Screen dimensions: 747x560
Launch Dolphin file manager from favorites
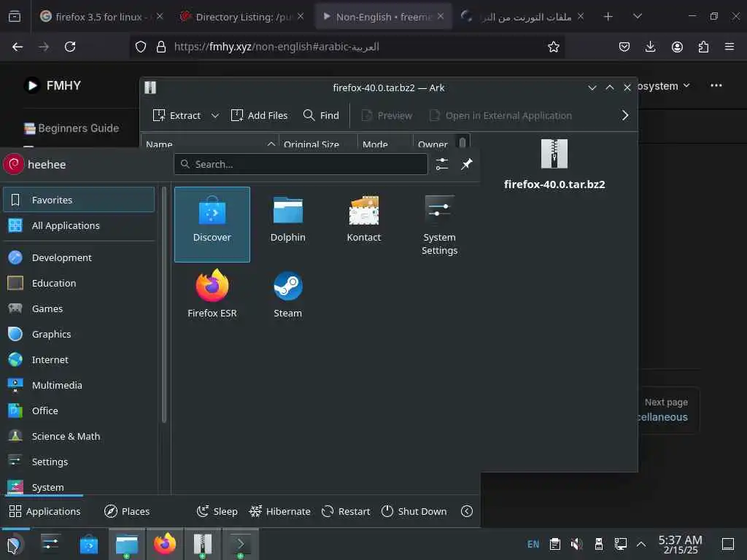287,224
